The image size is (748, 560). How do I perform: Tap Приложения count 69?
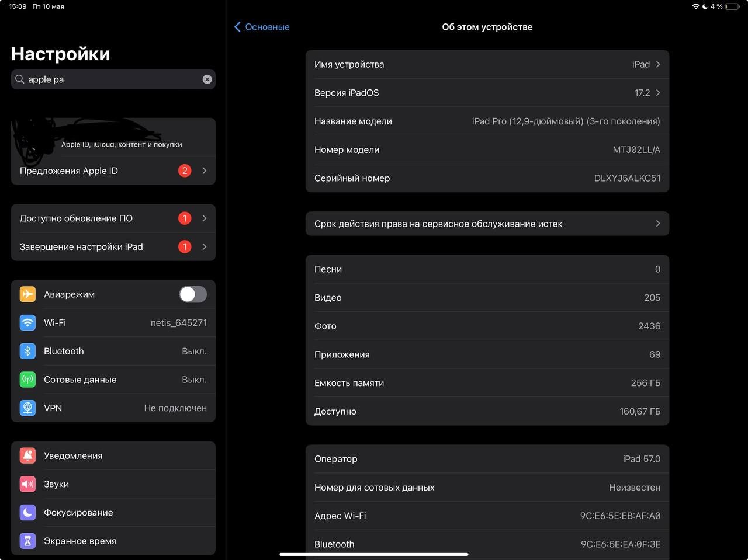654,354
